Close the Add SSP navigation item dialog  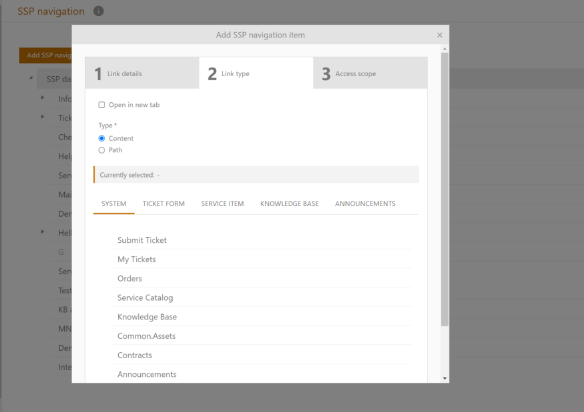pyautogui.click(x=439, y=35)
